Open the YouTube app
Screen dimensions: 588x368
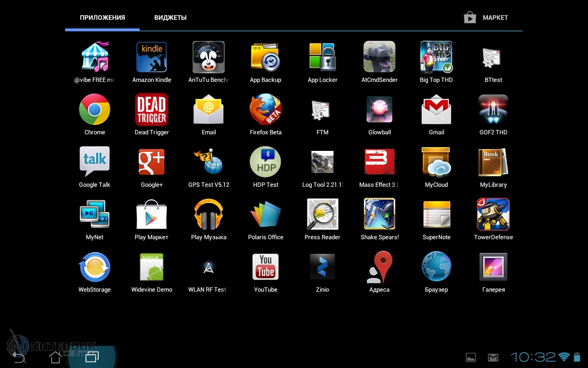pos(266,267)
